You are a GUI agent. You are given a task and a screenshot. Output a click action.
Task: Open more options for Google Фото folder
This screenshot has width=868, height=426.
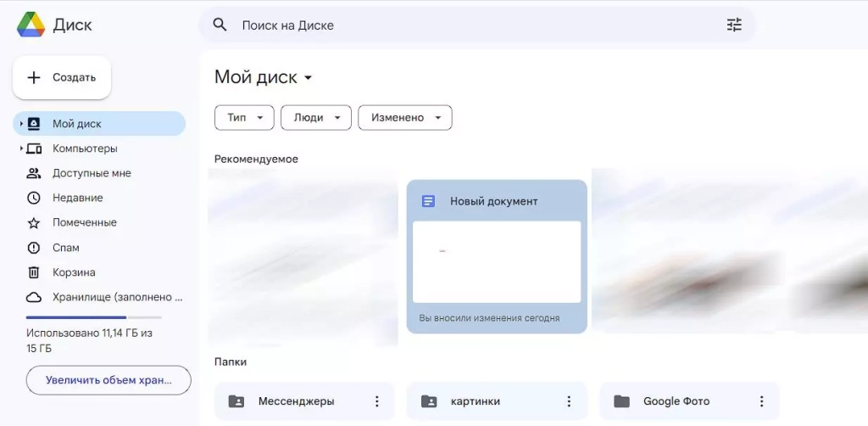pos(761,401)
